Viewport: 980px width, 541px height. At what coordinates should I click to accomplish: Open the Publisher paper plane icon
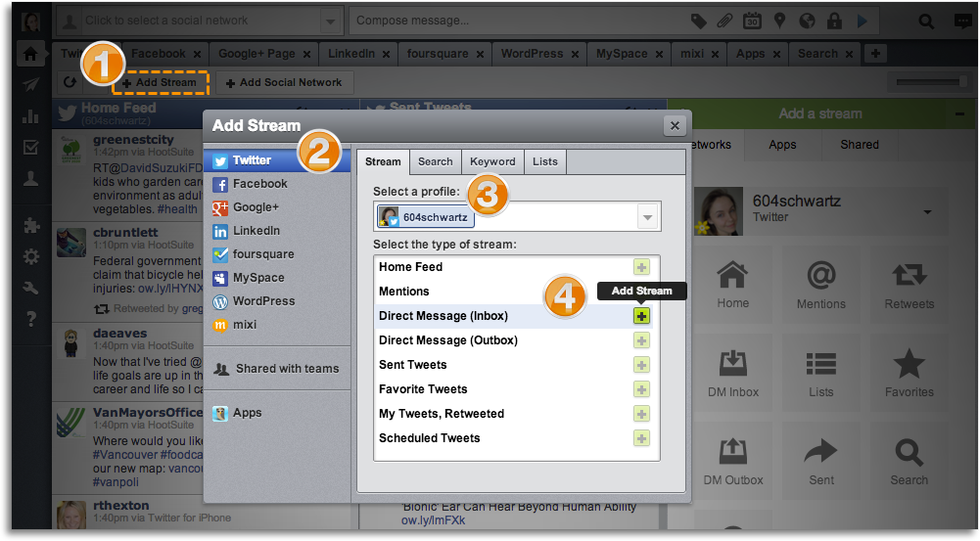[x=30, y=85]
